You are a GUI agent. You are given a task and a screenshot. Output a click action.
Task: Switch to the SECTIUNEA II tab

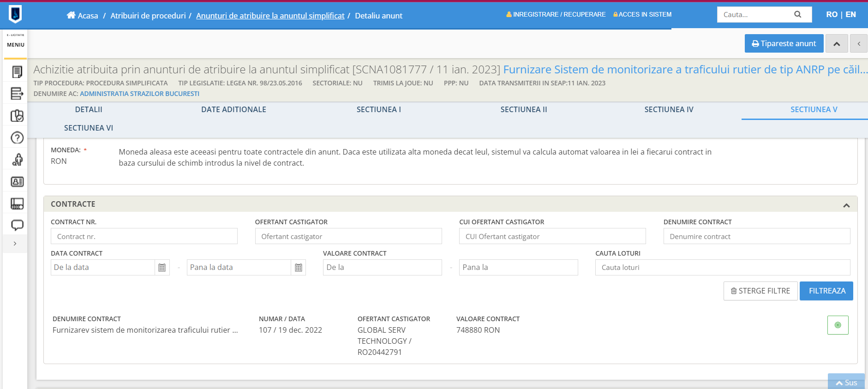click(523, 110)
